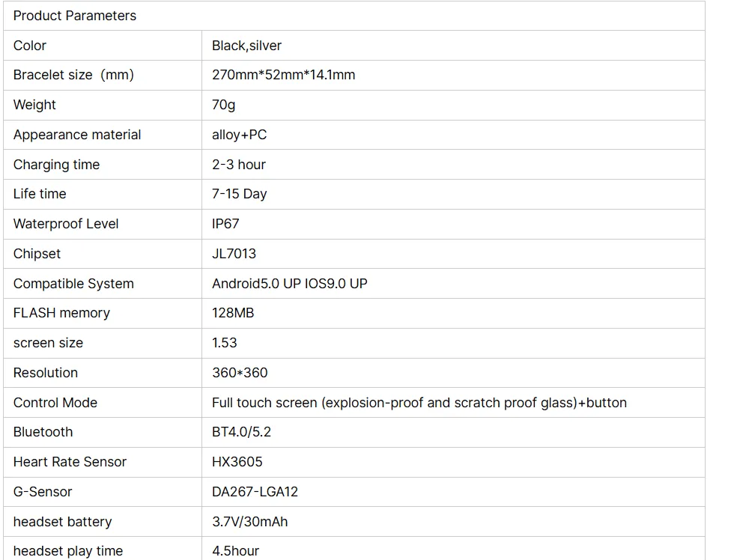Viewport: 743px width, 560px height.
Task: Click the 128MB FLASH memory value
Action: [x=233, y=313]
